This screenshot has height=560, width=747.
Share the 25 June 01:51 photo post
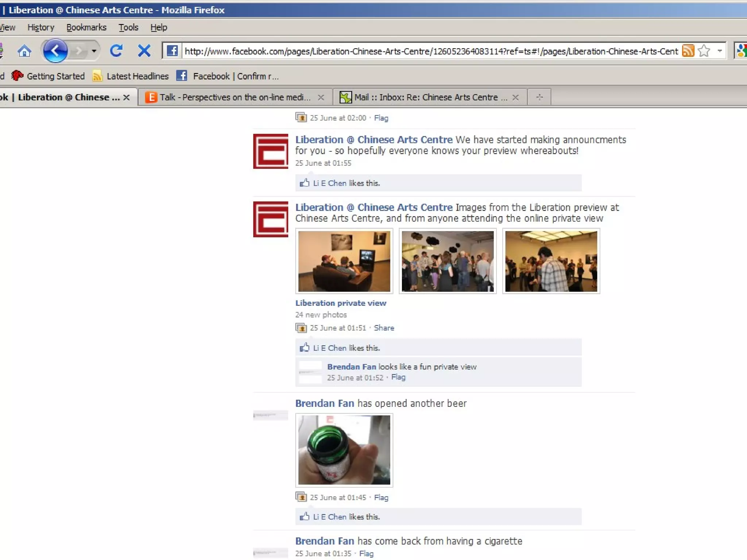384,328
